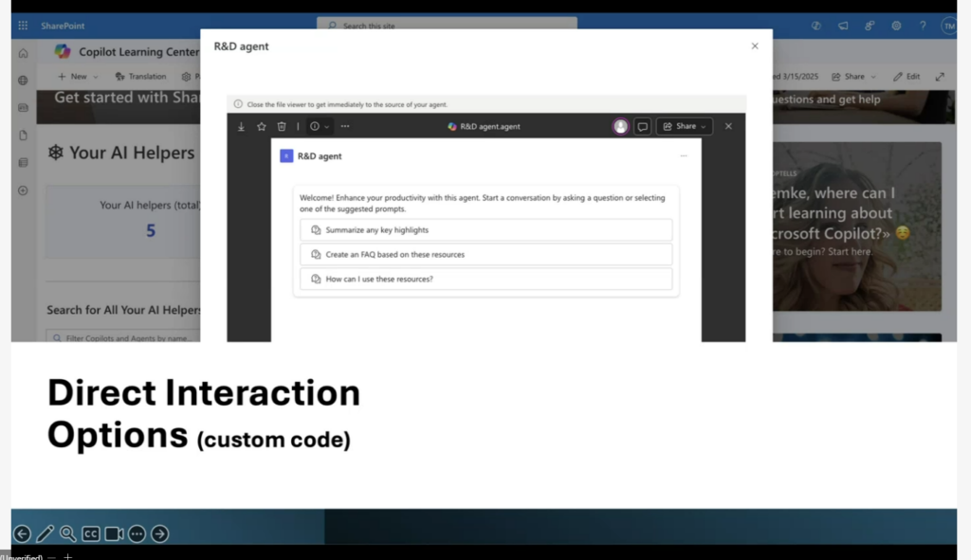The image size is (971, 560).
Task: Close the file viewer with the X
Action: point(728,126)
